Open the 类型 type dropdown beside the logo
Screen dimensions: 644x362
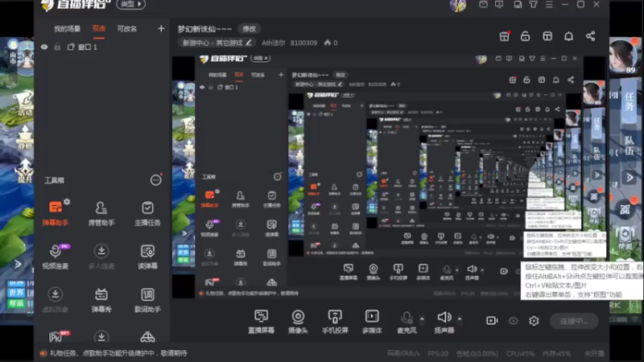[131, 4]
